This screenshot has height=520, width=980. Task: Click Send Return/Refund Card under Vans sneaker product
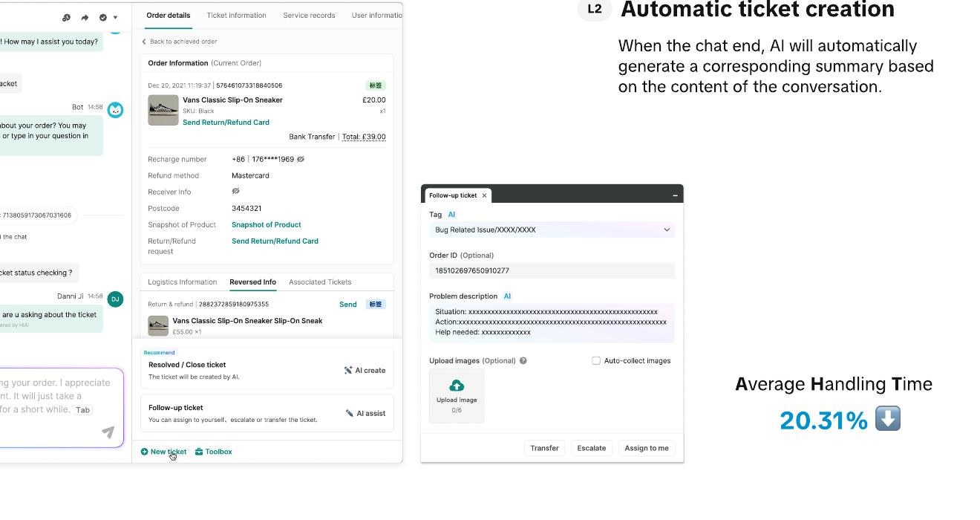(226, 122)
